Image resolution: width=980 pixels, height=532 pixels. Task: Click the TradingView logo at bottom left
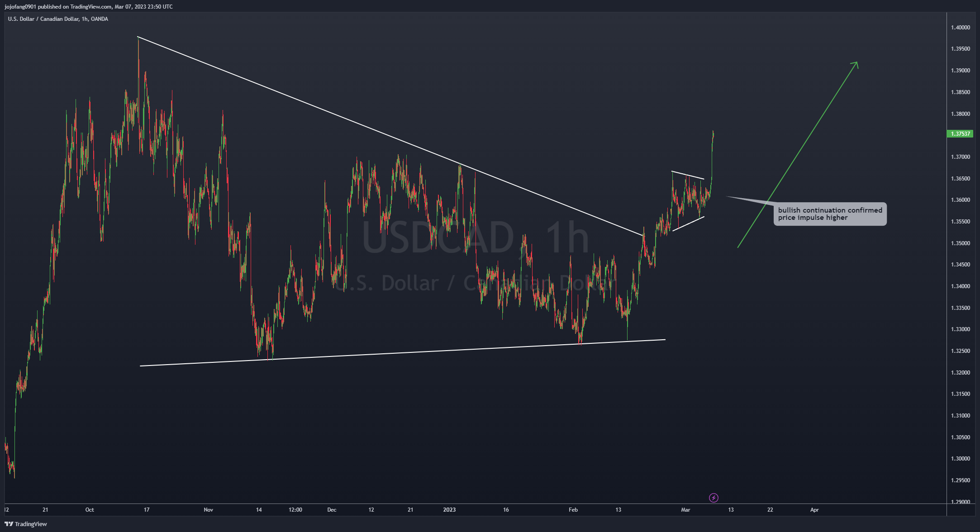coord(26,524)
